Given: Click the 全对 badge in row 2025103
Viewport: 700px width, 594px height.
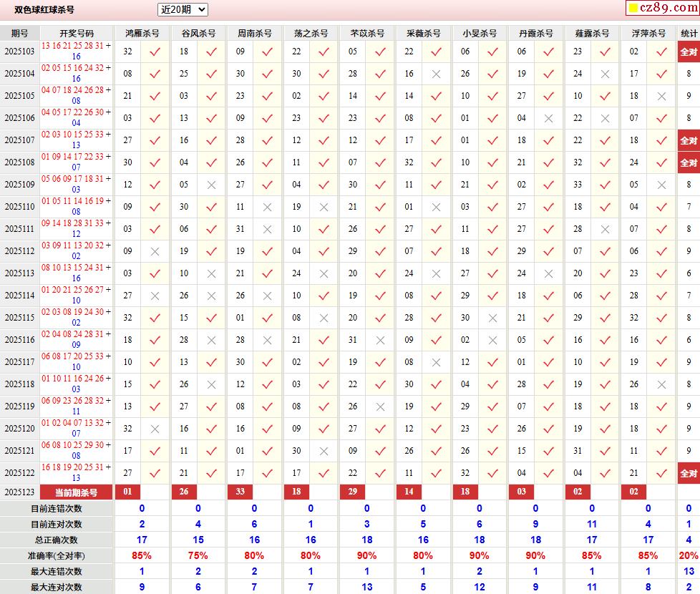Looking at the screenshot, I should tap(688, 52).
